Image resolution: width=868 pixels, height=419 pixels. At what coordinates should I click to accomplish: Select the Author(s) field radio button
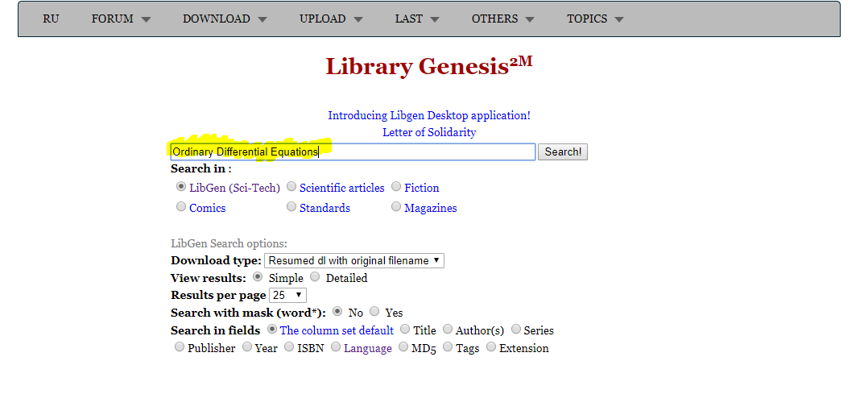click(x=448, y=330)
